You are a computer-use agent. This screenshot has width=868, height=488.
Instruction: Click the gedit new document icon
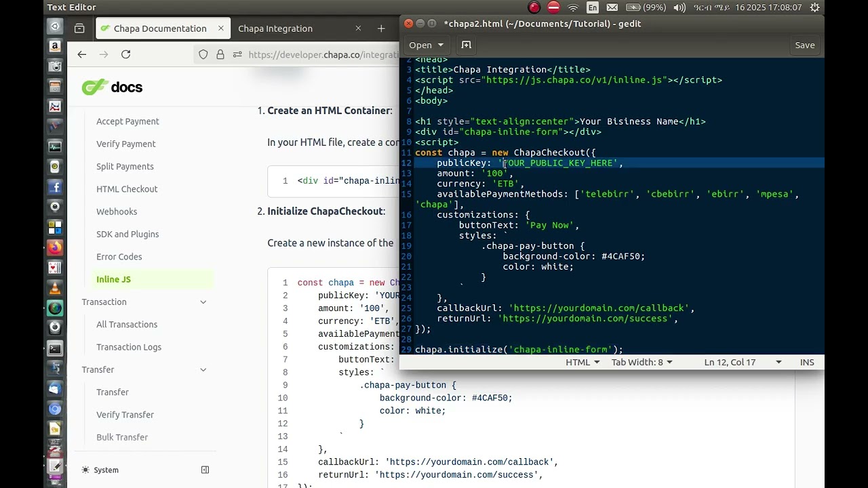pyautogui.click(x=467, y=45)
